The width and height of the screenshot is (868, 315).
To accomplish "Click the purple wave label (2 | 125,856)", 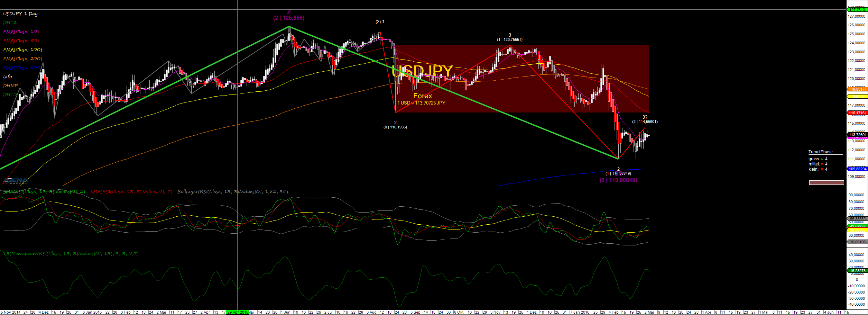I will click(x=289, y=18).
